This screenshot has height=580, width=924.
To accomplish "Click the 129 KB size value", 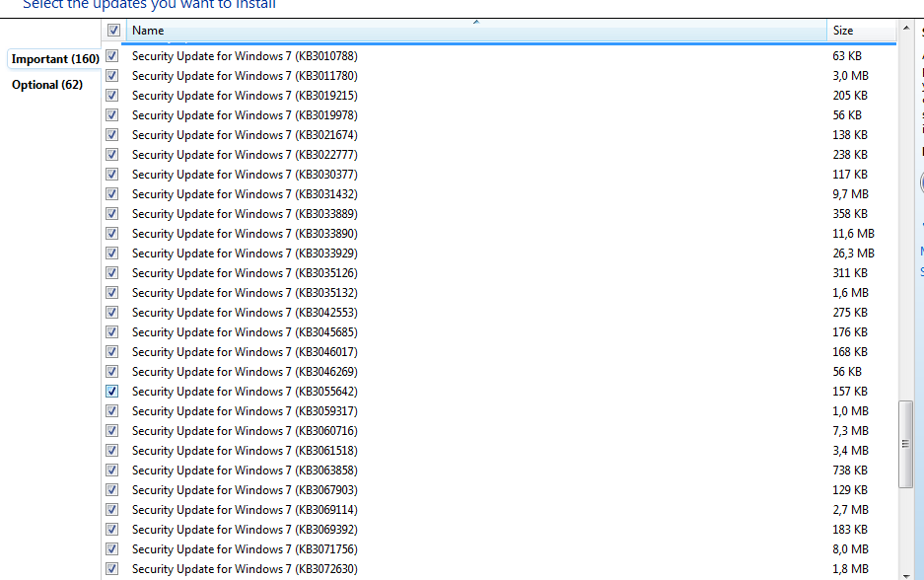I will click(x=850, y=490).
